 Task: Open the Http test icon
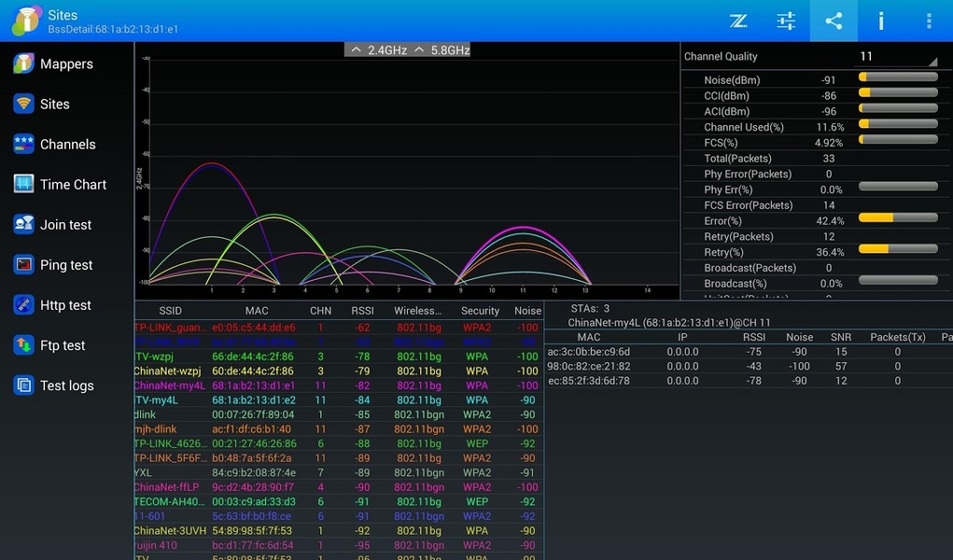23,304
